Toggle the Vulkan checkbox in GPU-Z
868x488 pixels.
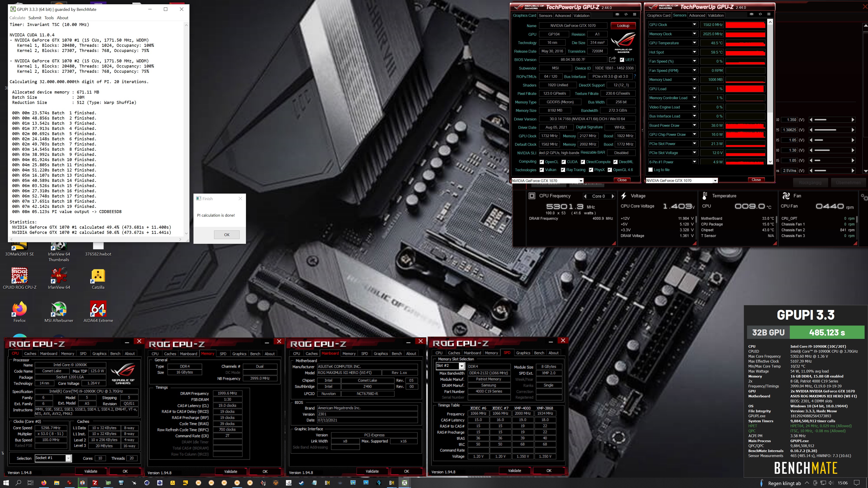pyautogui.click(x=542, y=170)
